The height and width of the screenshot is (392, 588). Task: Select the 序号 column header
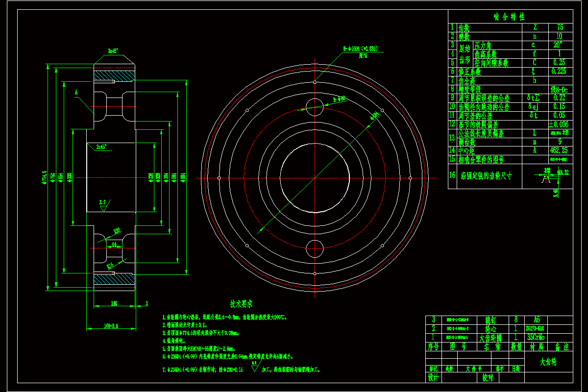pos(433,346)
